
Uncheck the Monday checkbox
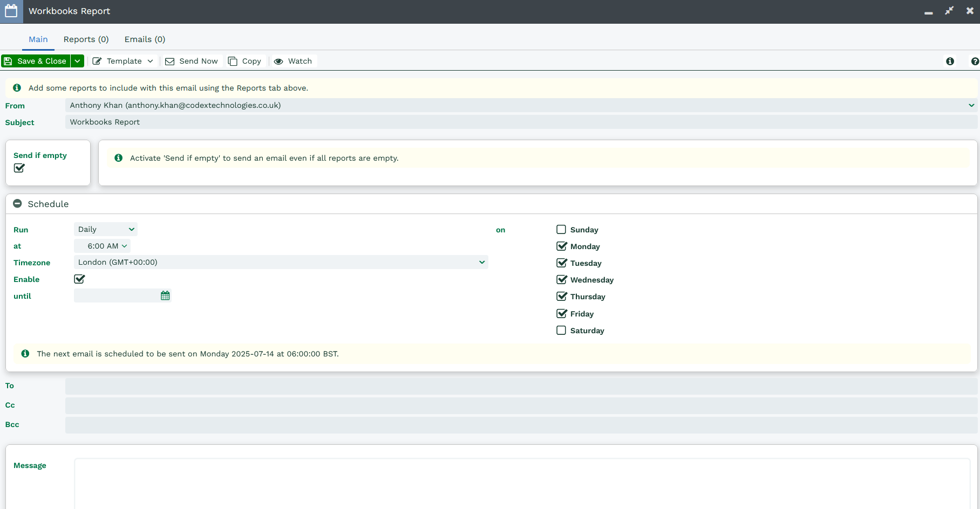(562, 246)
